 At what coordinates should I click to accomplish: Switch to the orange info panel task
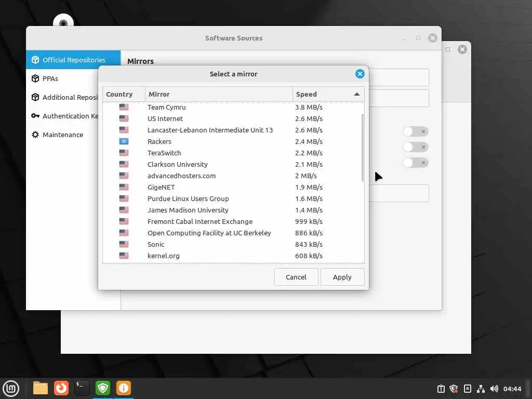coord(124,388)
